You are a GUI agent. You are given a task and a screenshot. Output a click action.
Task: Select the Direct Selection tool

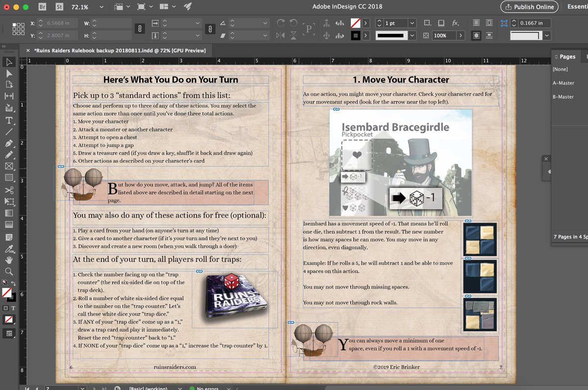pos(9,73)
